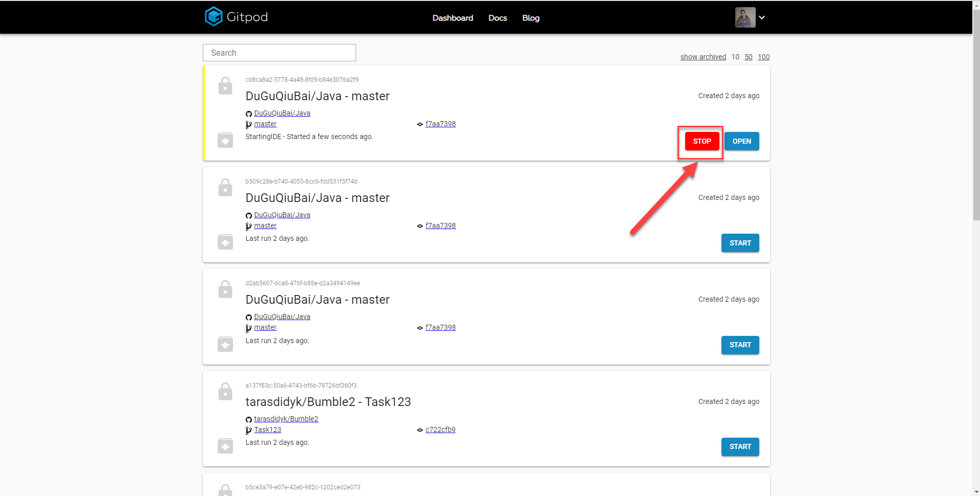Stop the StartingIDE workspace
Viewport: 980px width, 496px height.
702,141
